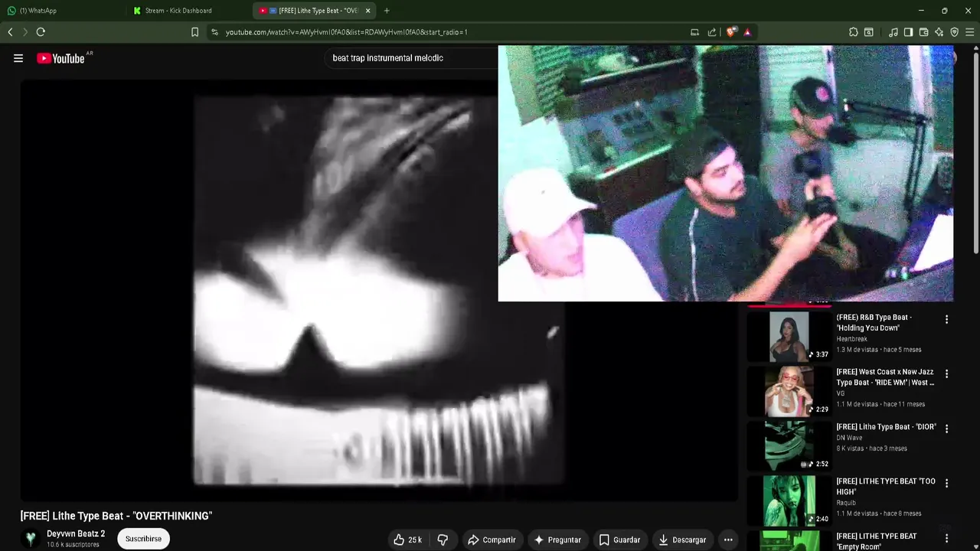Click the Compartir button
The width and height of the screenshot is (980, 551).
[x=492, y=540]
